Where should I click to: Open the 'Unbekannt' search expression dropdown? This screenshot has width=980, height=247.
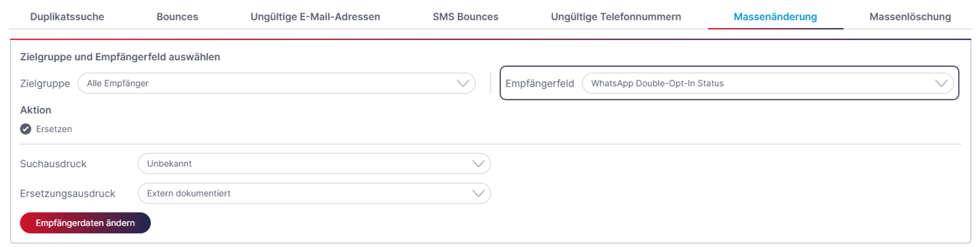point(314,164)
